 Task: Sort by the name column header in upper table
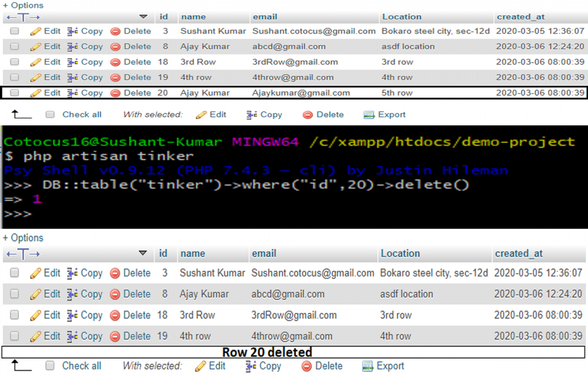click(193, 17)
